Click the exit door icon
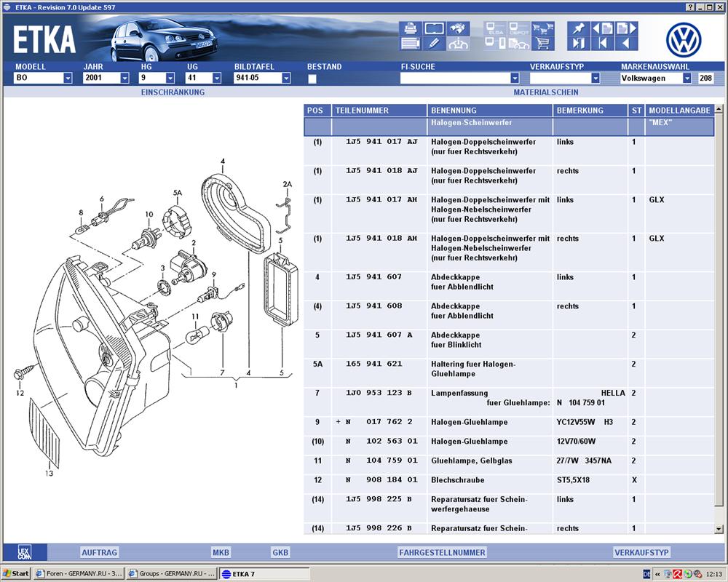The image size is (728, 582). click(x=579, y=44)
